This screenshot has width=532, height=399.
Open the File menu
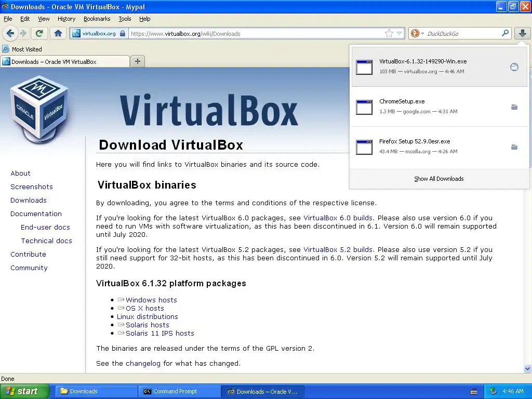pyautogui.click(x=8, y=19)
